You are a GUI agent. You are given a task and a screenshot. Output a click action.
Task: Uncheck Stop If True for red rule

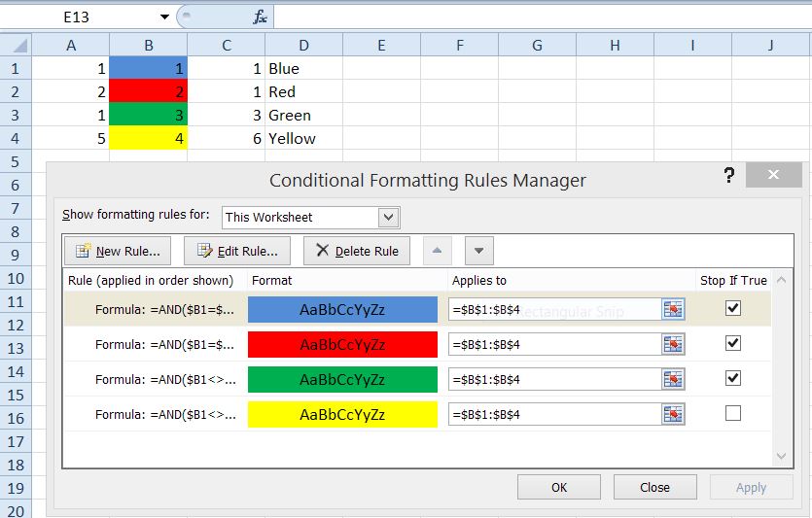[733, 343]
